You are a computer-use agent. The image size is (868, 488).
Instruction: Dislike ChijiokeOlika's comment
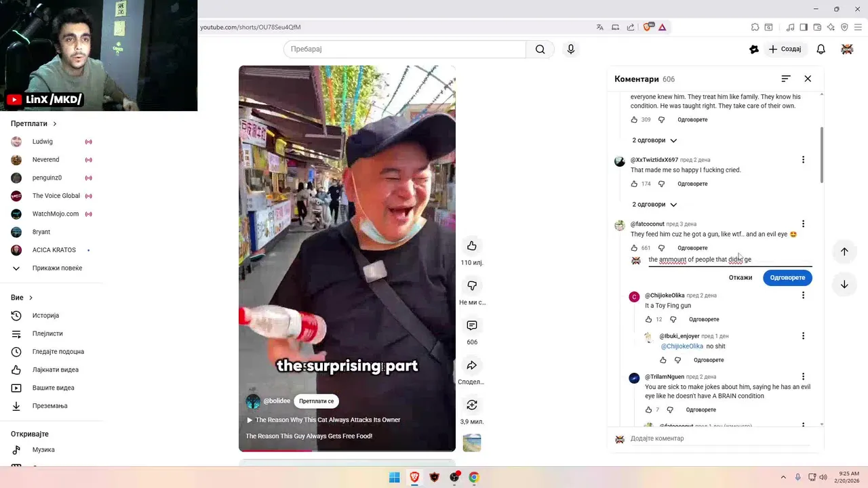673,319
